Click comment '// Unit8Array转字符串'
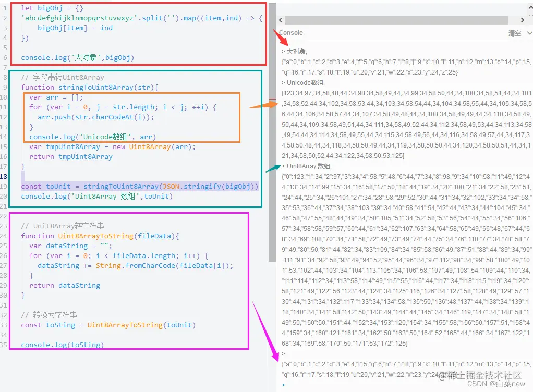This screenshot has width=533, height=392. coord(63,226)
